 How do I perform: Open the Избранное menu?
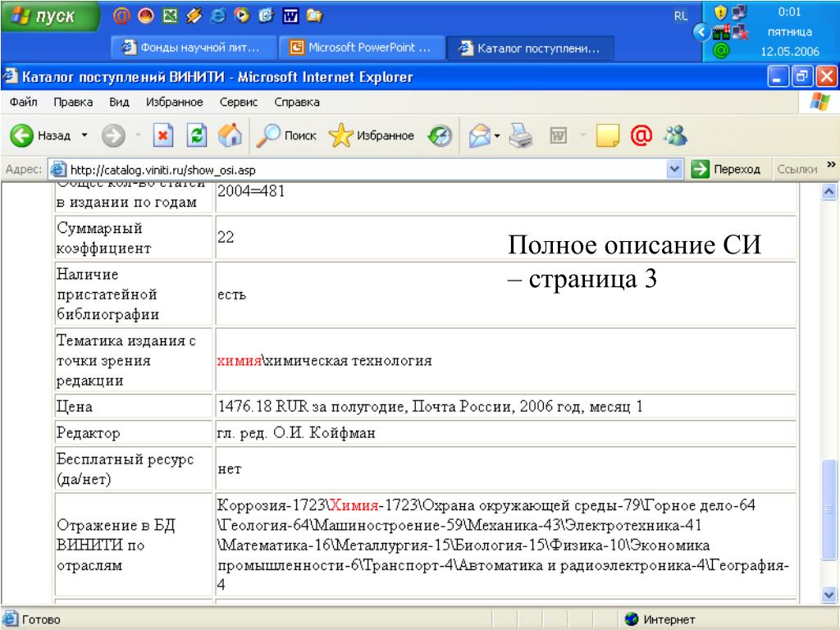[x=174, y=102]
